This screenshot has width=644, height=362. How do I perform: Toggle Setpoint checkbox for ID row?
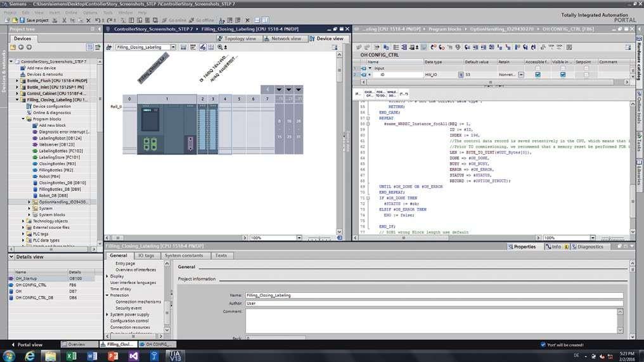coord(586,75)
